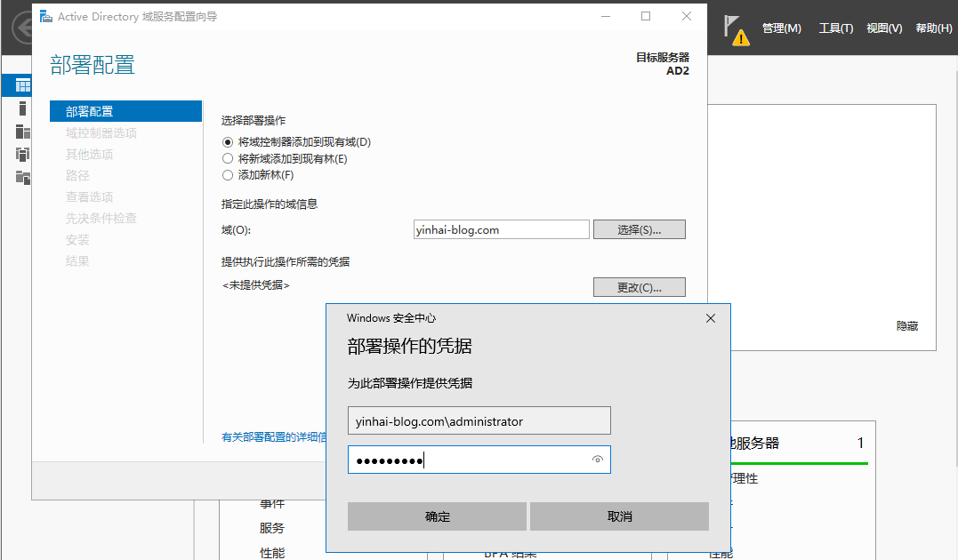Select add domain controller to existing domain option
Screen dimensions: 958x560
click(x=297, y=142)
